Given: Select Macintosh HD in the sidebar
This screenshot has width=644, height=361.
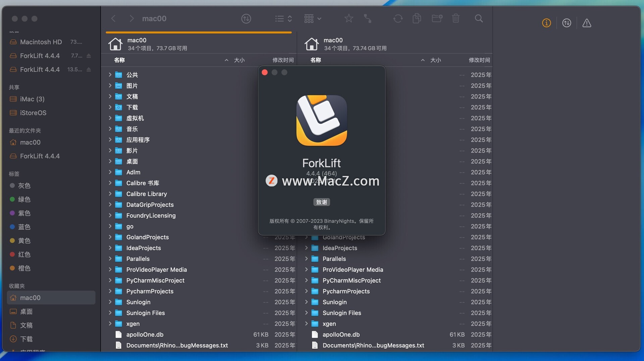Looking at the screenshot, I should pyautogui.click(x=41, y=42).
